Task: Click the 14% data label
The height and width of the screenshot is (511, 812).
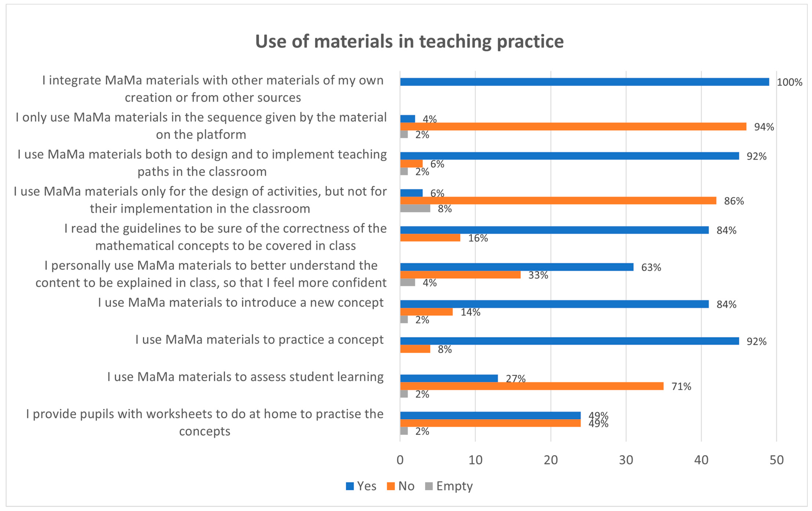Action: [470, 312]
